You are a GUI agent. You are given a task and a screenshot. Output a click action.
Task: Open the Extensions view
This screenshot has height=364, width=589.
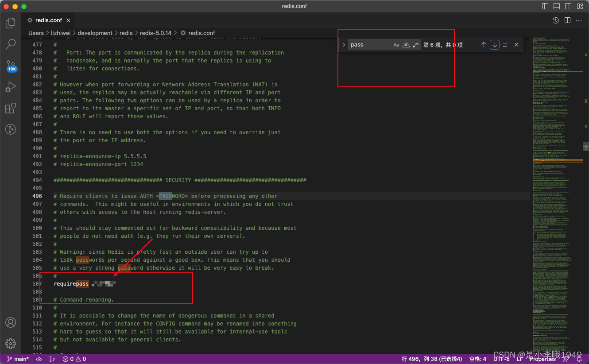pyautogui.click(x=11, y=108)
